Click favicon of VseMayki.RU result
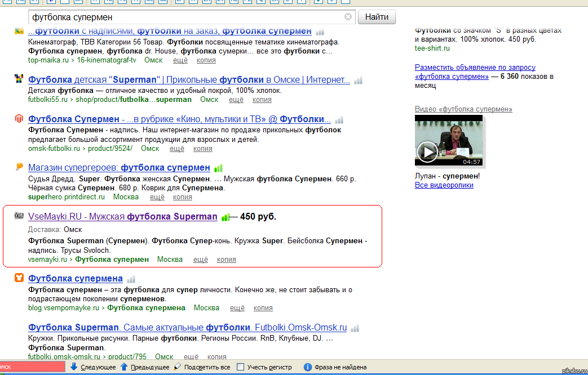Image resolution: width=588 pixels, height=375 pixels. pyautogui.click(x=19, y=216)
